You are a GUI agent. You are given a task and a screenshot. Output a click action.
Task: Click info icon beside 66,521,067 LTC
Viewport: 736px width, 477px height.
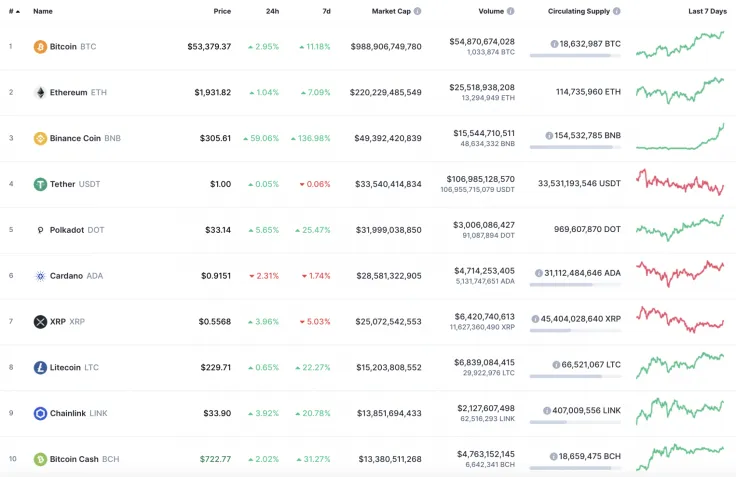click(556, 364)
